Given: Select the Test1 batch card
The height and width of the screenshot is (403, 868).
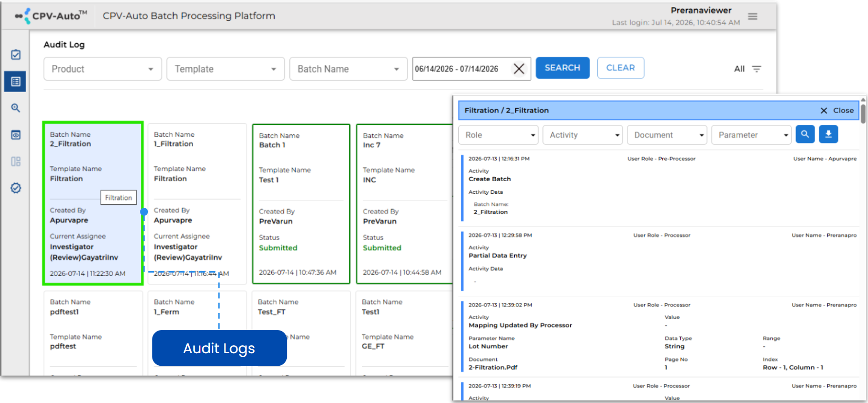Looking at the screenshot, I should tap(405, 333).
